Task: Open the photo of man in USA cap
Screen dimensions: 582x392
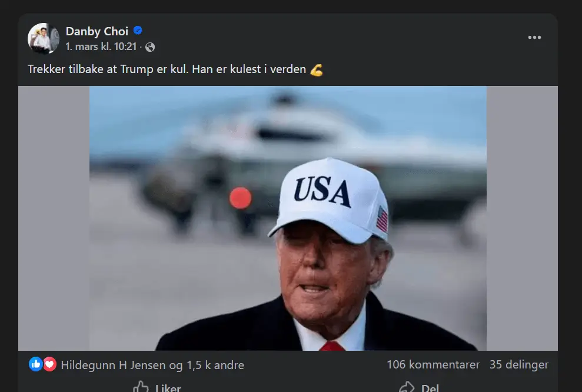Action: pyautogui.click(x=288, y=218)
